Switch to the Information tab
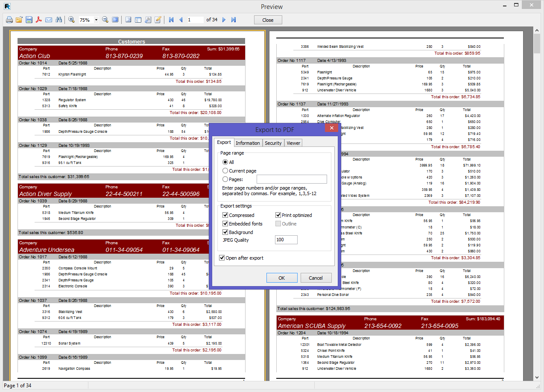This screenshot has width=544, height=392. tap(248, 143)
